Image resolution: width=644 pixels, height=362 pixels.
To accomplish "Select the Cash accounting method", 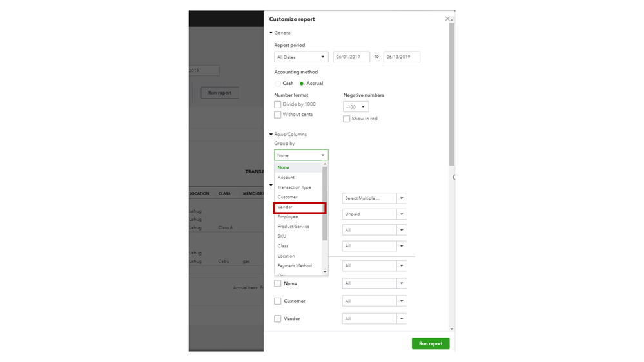I will click(x=278, y=84).
